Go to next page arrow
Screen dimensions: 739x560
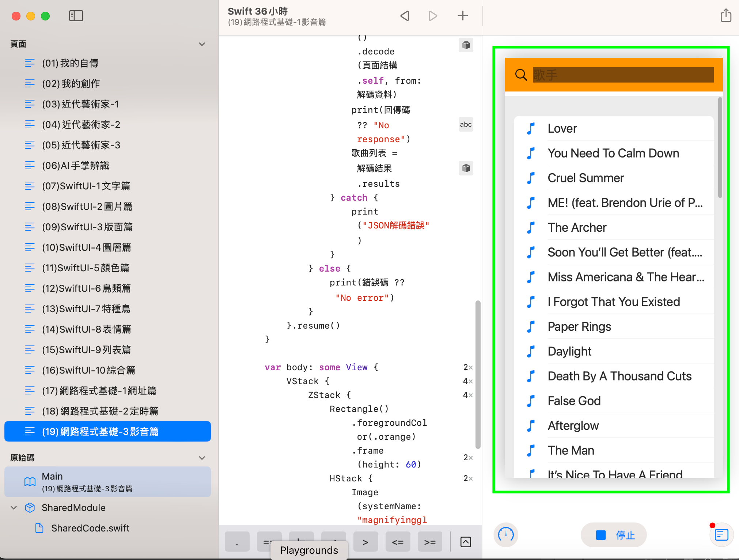coord(433,16)
